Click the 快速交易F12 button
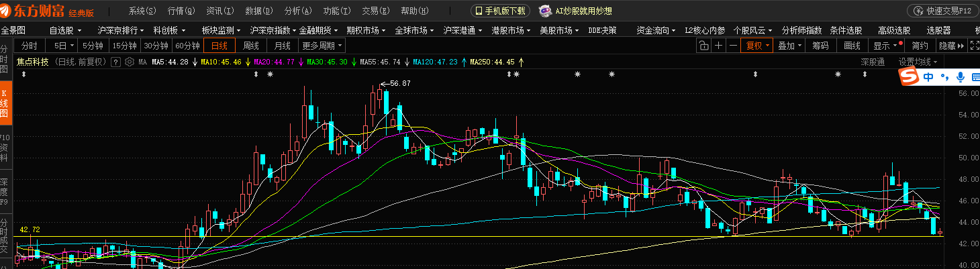The image size is (980, 269). [943, 11]
